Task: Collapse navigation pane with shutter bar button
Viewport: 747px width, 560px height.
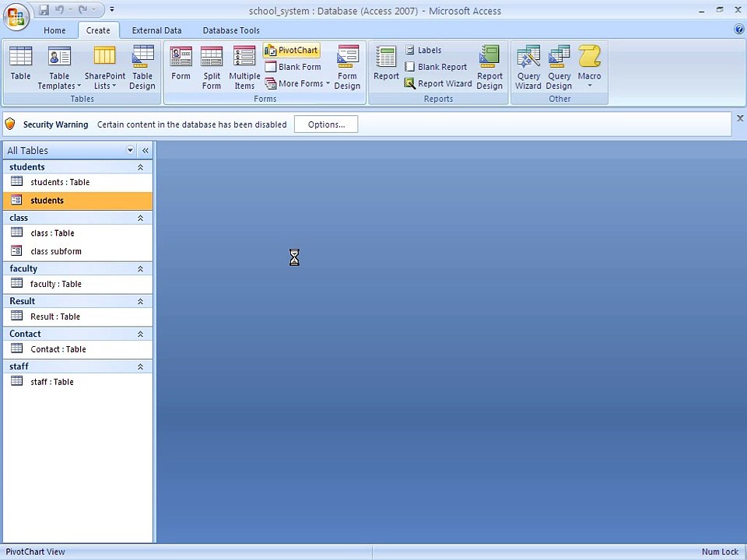Action: [145, 150]
